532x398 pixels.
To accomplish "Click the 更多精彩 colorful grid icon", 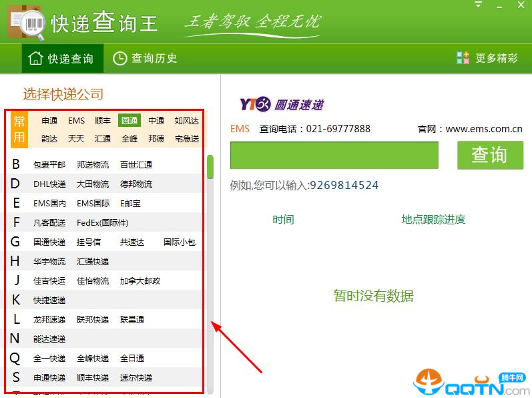I will click(x=463, y=58).
